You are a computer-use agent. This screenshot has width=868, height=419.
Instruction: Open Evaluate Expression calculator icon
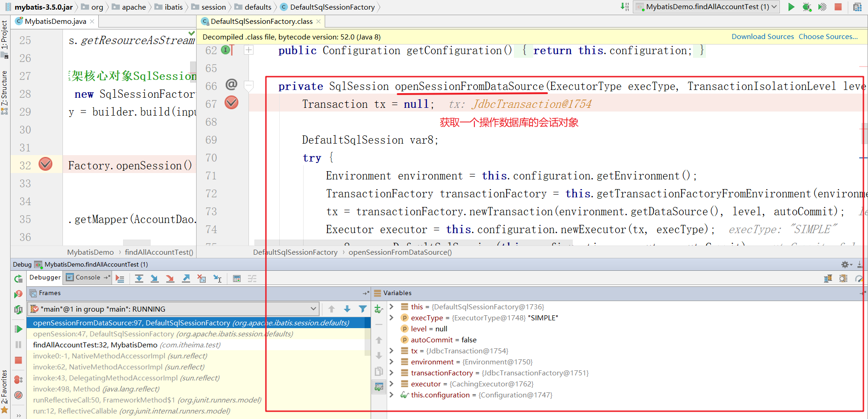pyautogui.click(x=237, y=279)
